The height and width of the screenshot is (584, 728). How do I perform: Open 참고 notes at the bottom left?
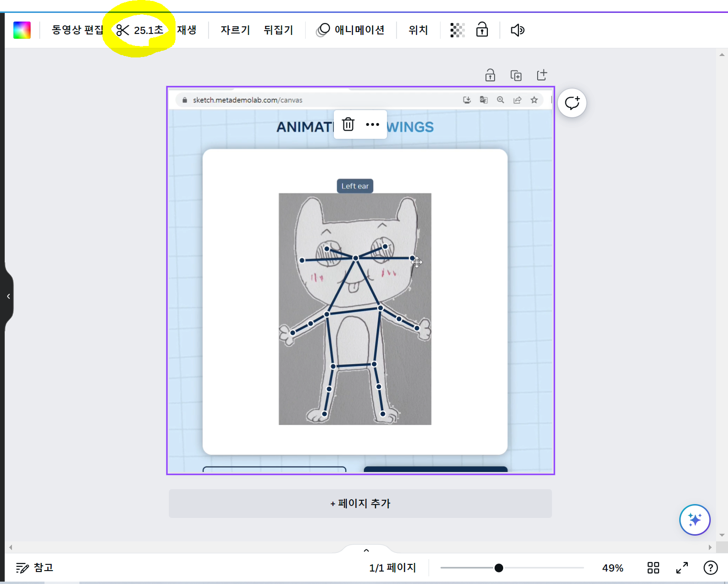click(x=34, y=568)
